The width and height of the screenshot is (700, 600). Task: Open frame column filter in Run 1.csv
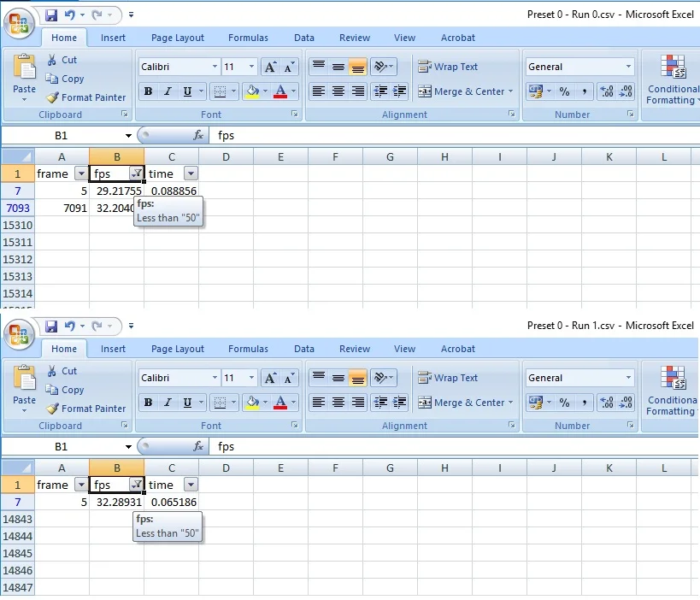tap(81, 485)
